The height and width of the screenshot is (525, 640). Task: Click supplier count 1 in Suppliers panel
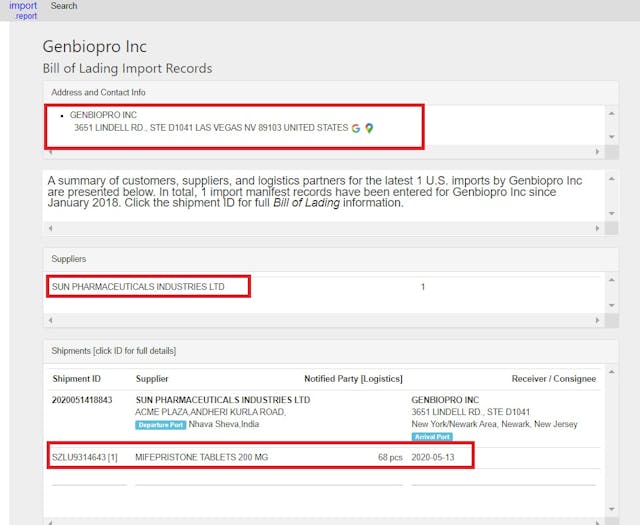423,287
